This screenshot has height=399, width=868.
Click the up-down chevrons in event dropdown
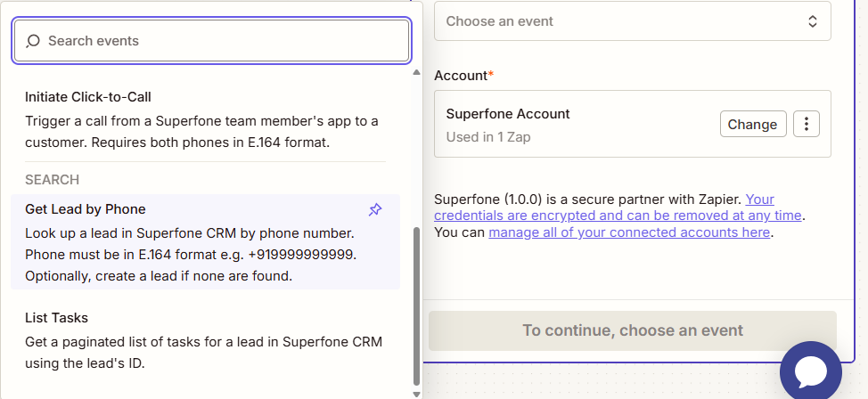pos(812,21)
